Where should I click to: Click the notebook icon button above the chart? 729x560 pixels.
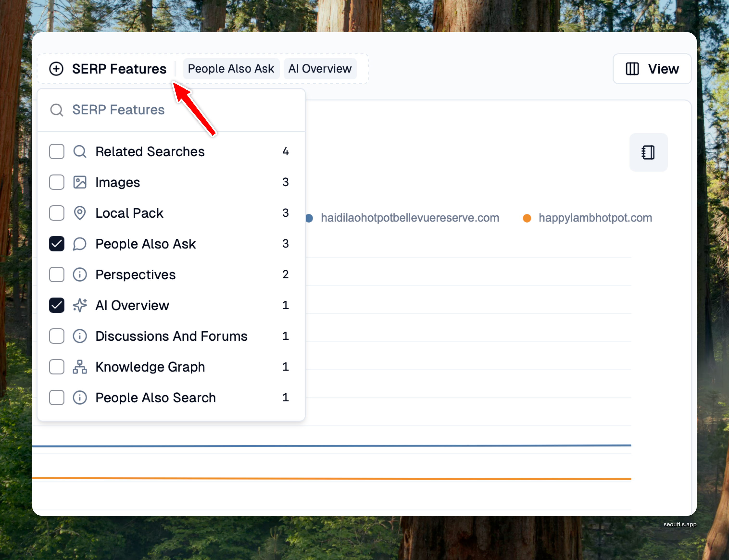648,152
